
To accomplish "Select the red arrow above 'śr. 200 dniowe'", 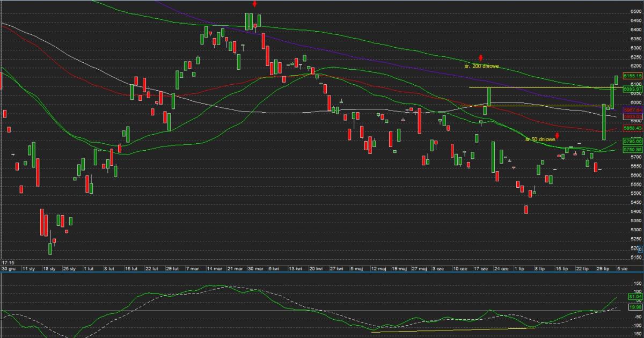I will tap(481, 58).
